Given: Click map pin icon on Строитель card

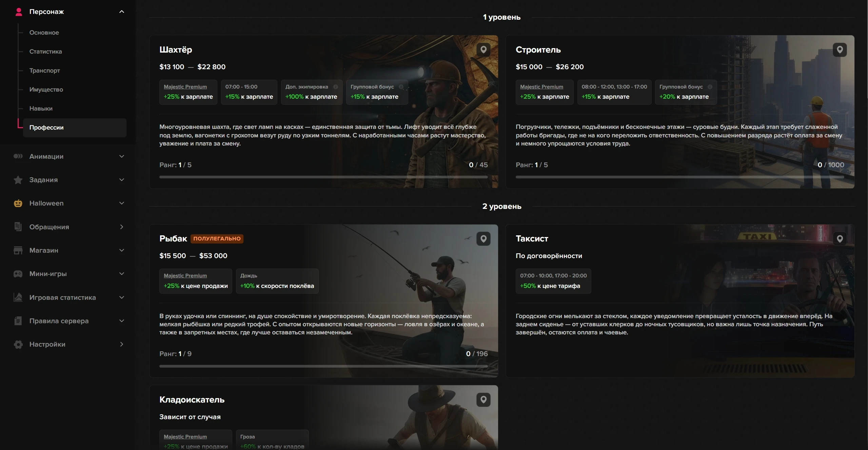Looking at the screenshot, I should (x=840, y=50).
